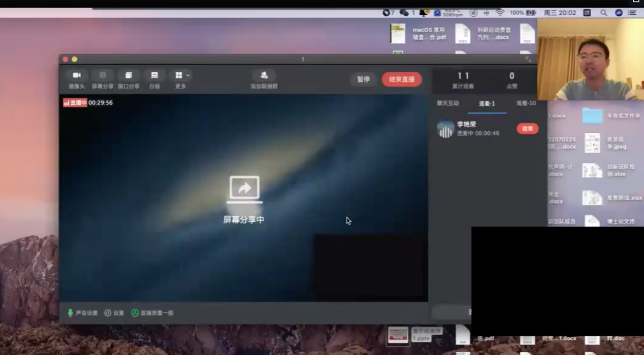Open the 观看-10 viewers tab
Image resolution: width=644 pixels, height=355 pixels.
pos(526,103)
